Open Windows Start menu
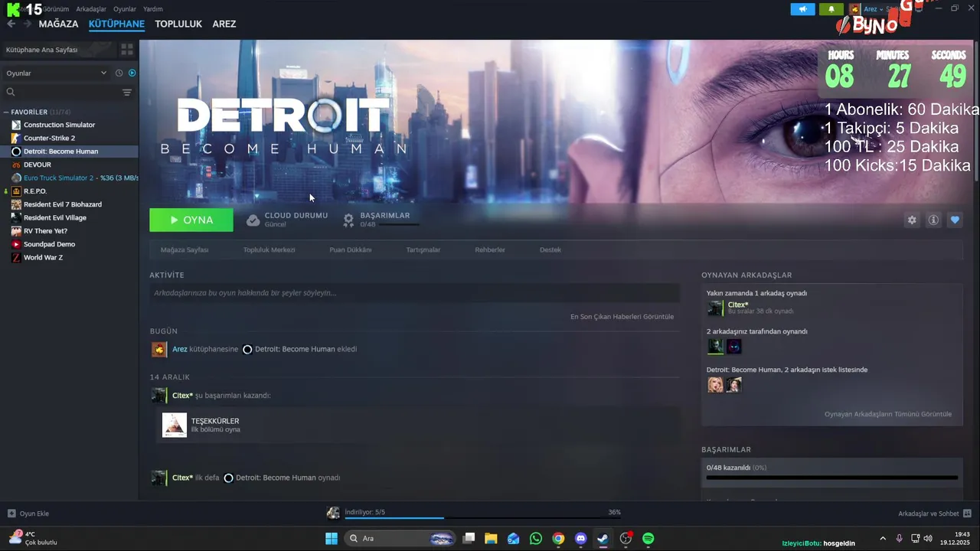 [332, 539]
